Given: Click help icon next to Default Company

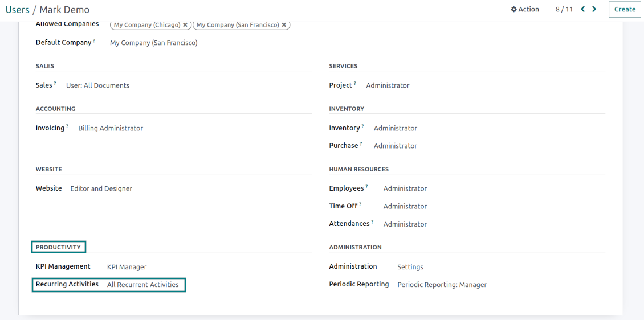Looking at the screenshot, I should tap(94, 40).
